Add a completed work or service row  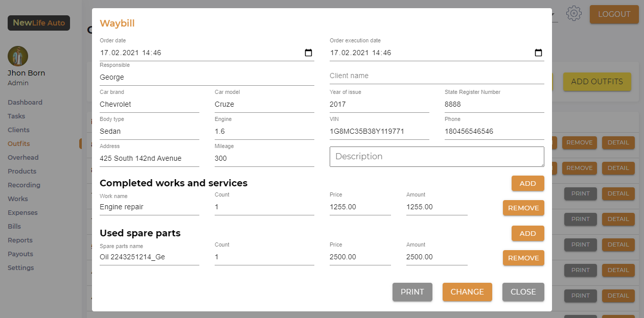(x=527, y=183)
